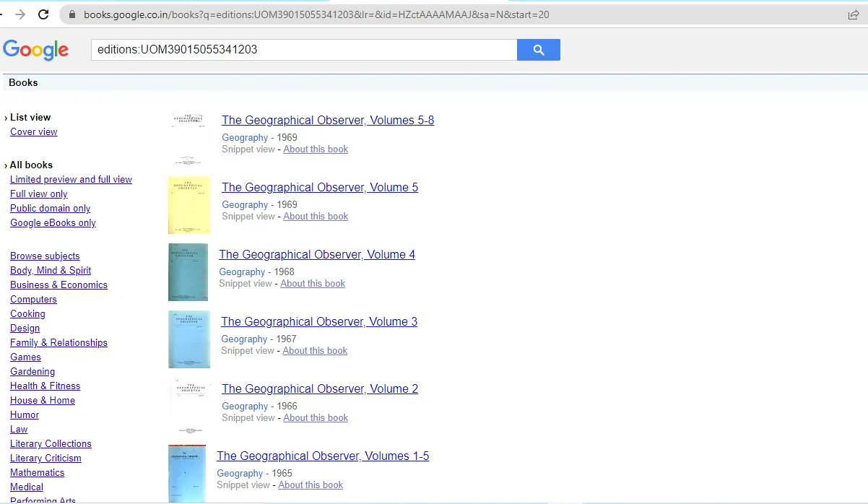Screen dimensions: 868x504
Task: Open the Business & Economics subject
Action: coord(58,285)
